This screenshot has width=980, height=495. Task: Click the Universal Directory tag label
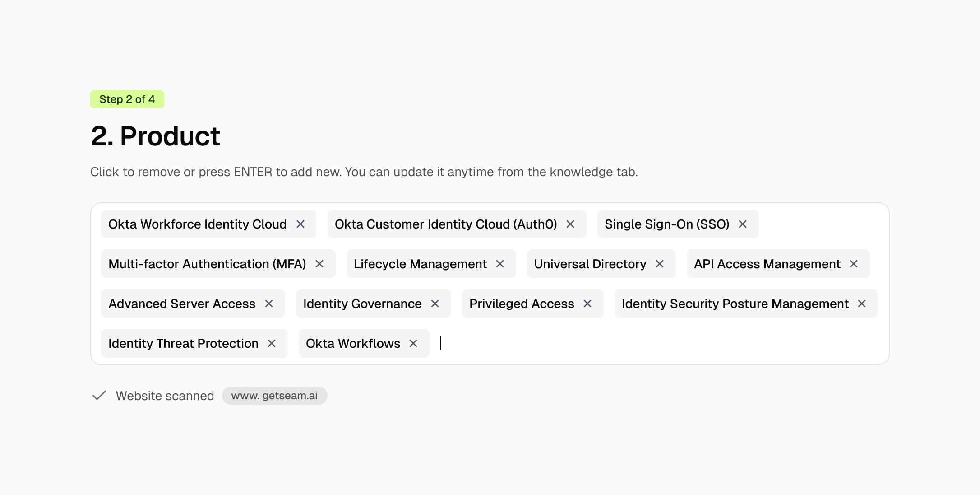tap(590, 264)
